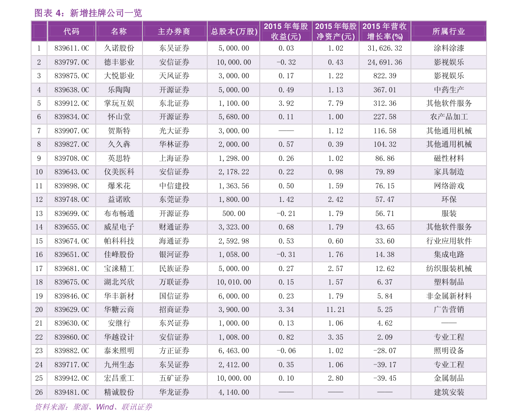Select the 精诚股份 name cell
This screenshot has width=508, height=420.
(119, 392)
